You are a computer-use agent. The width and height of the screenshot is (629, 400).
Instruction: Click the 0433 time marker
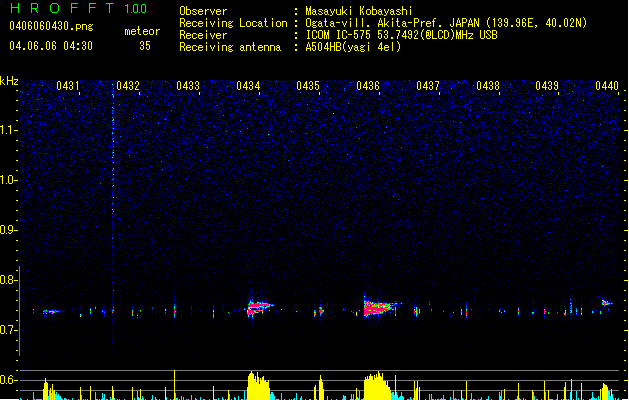pos(188,86)
